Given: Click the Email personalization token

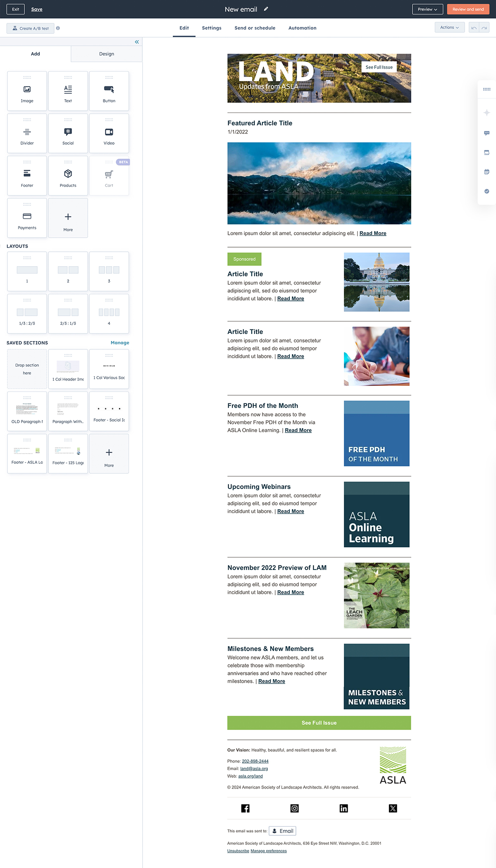Looking at the screenshot, I should [283, 831].
